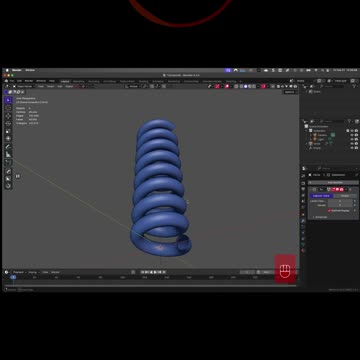360x360 pixels.
Task: Toggle X-Ray in viewport header
Action: click(x=236, y=86)
